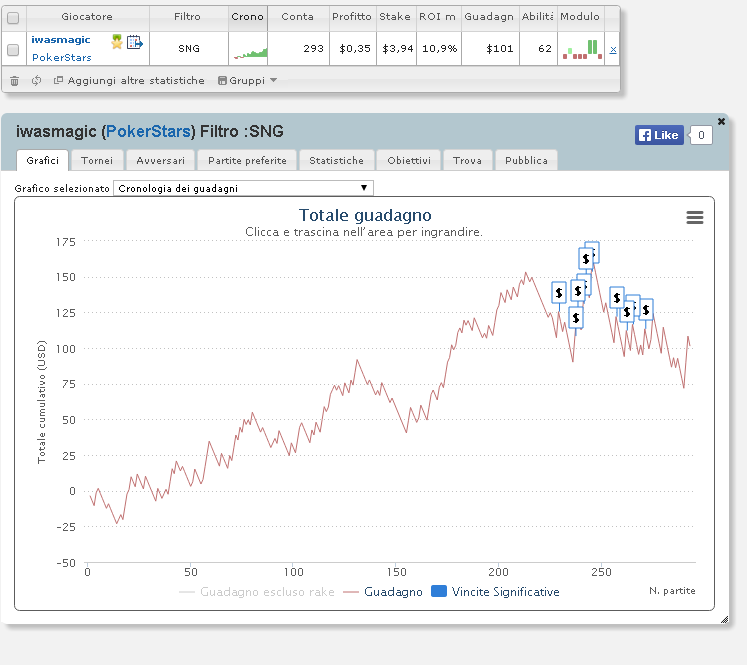Tick the header select-all checkbox
The width and height of the screenshot is (747, 665).
tap(13, 18)
